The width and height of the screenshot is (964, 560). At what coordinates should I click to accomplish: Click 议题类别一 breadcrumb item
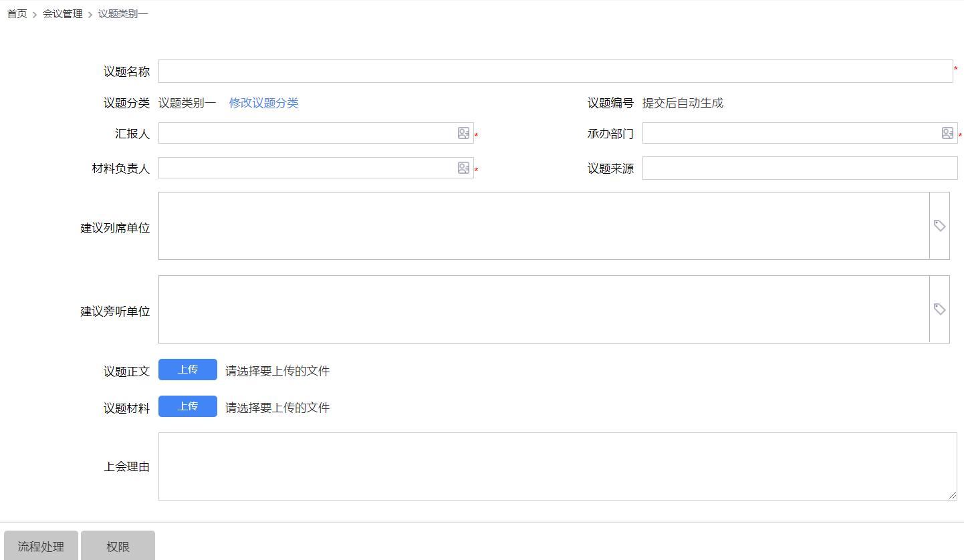(x=123, y=14)
